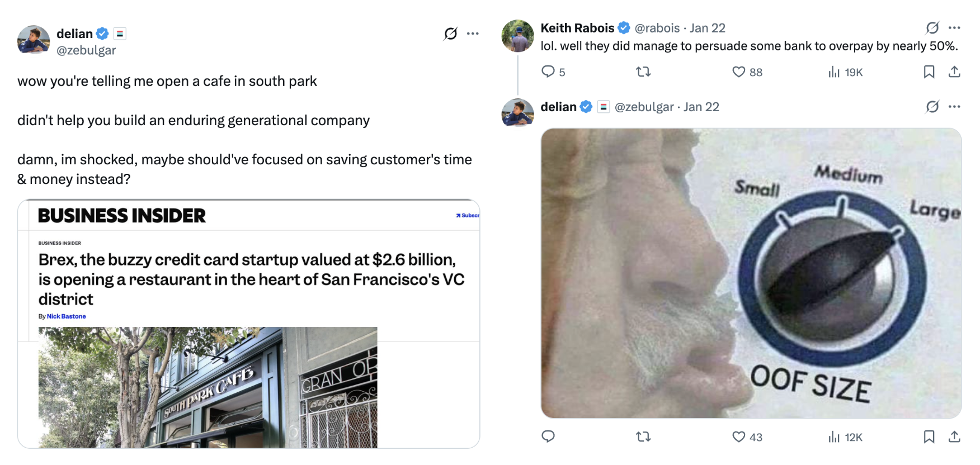
Task: Open the Business Insider Brex article screenshot
Action: [248, 324]
